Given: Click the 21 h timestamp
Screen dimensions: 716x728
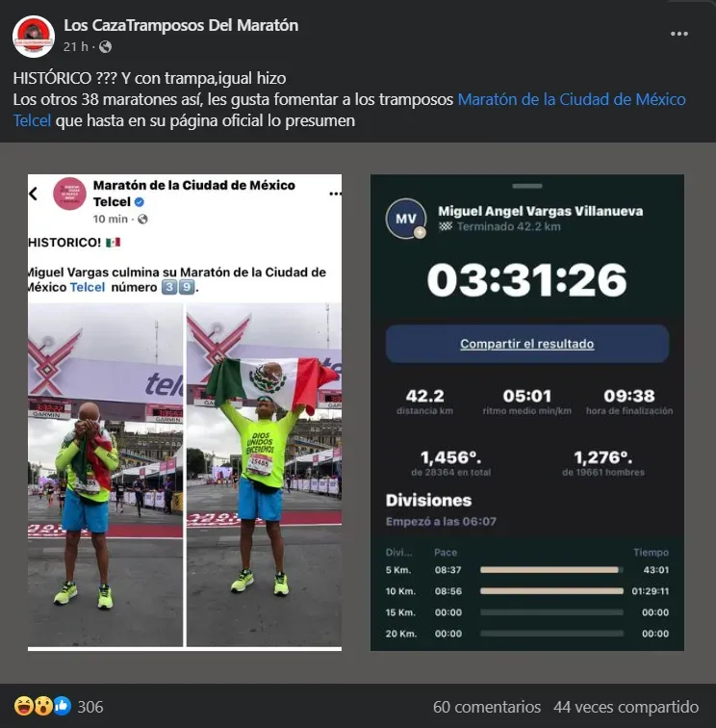Looking at the screenshot, I should click(x=76, y=47).
